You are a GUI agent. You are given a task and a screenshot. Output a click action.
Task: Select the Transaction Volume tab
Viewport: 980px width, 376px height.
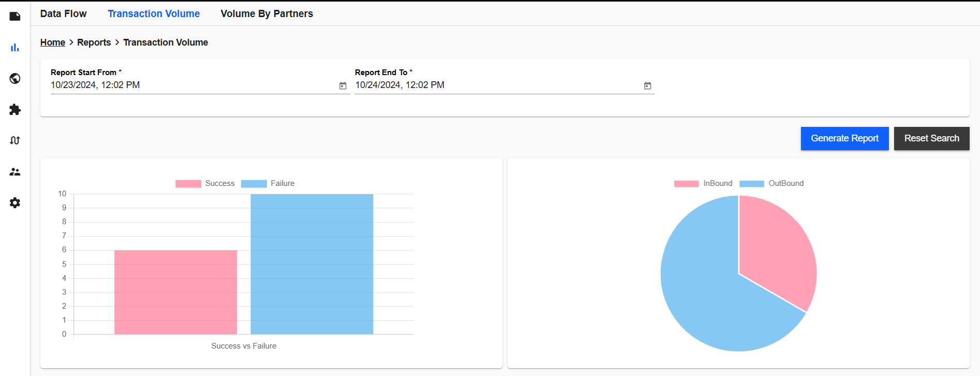pyautogui.click(x=154, y=14)
